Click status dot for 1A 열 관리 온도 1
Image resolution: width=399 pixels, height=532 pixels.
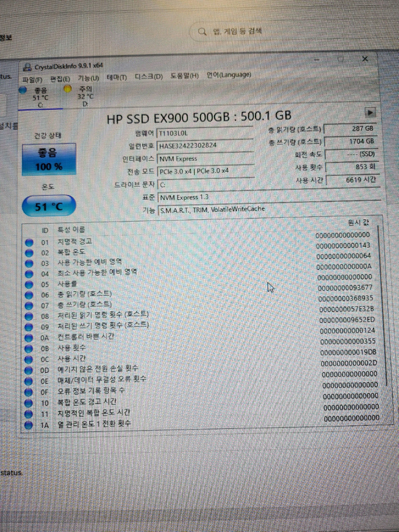pyautogui.click(x=29, y=425)
